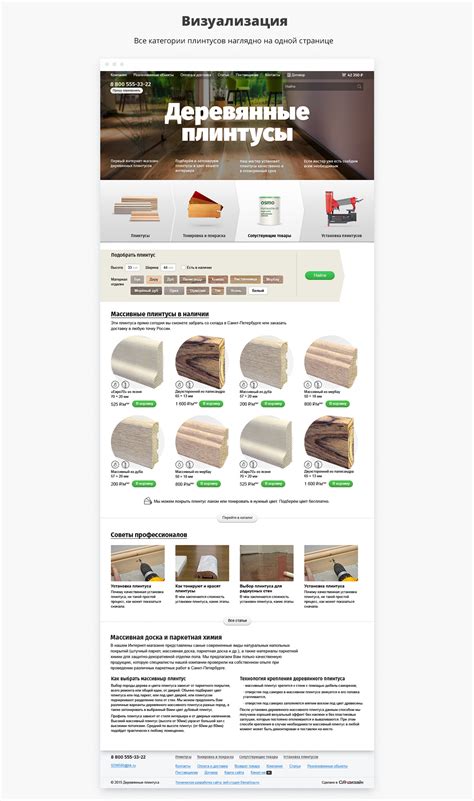Select the Белый material finish chip
The width and height of the screenshot is (474, 801).
tap(258, 291)
